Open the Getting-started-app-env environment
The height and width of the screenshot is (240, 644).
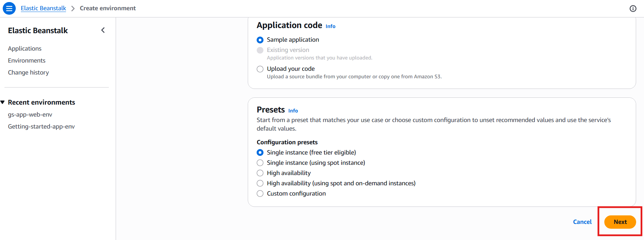coord(41,126)
